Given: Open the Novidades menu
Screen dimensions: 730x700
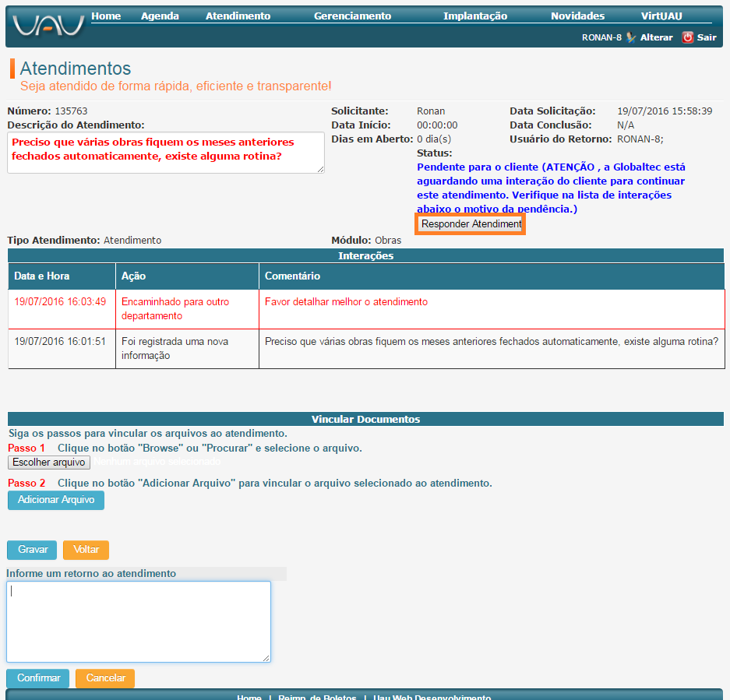Looking at the screenshot, I should [x=577, y=16].
